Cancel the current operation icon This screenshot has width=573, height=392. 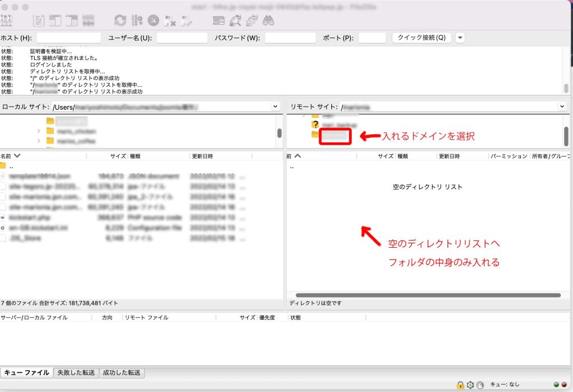point(153,21)
